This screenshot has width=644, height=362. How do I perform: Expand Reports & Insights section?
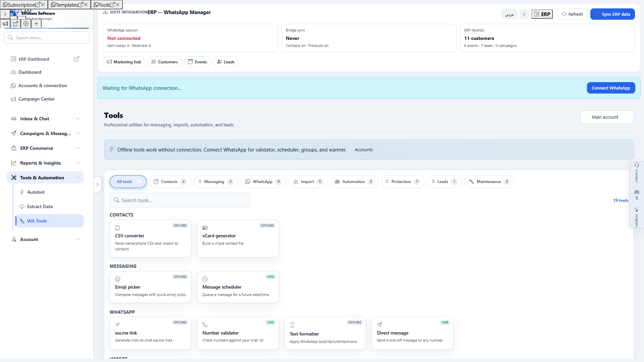pyautogui.click(x=45, y=163)
